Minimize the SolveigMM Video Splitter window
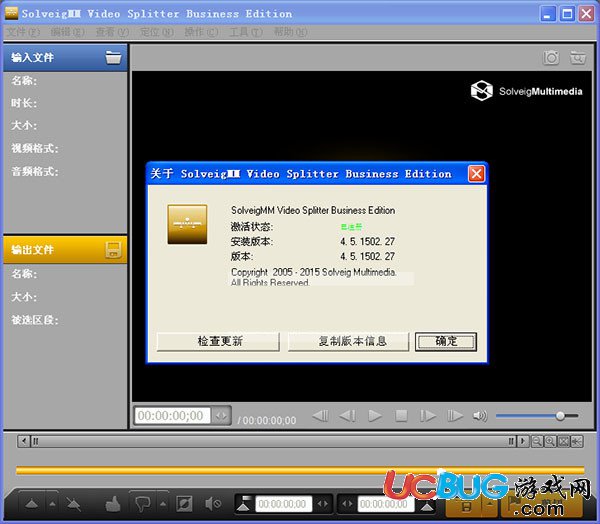This screenshot has width=600, height=524. [x=548, y=15]
